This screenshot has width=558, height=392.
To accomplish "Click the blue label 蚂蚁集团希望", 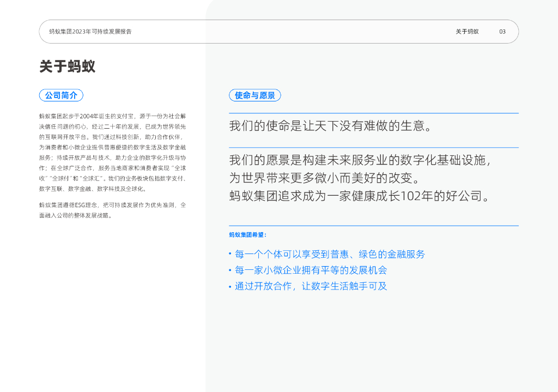I will pyautogui.click(x=248, y=235).
